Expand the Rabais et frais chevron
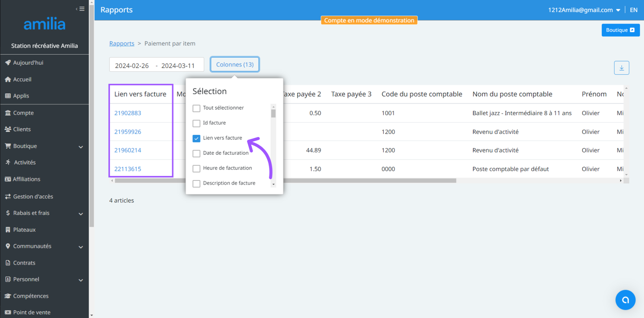 click(x=81, y=214)
